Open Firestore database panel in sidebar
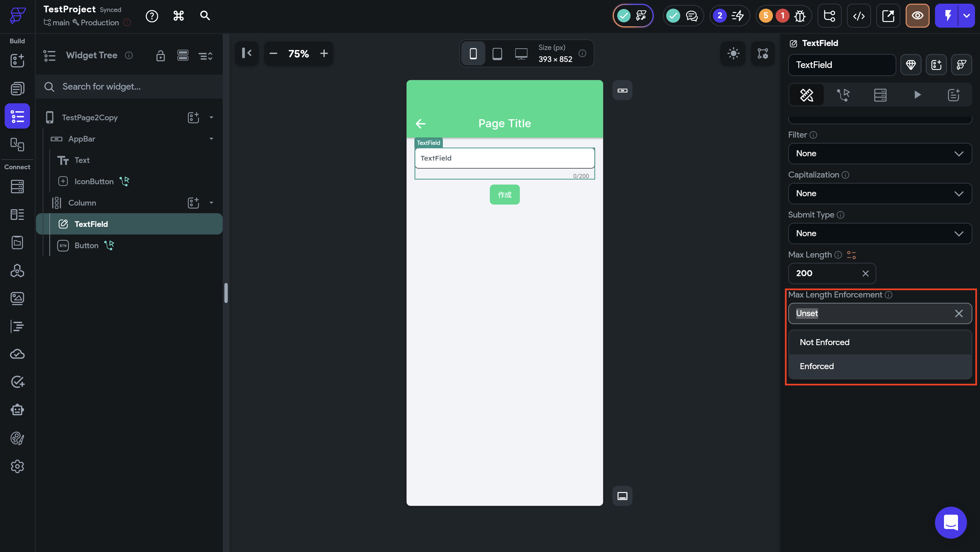Image resolution: width=980 pixels, height=552 pixels. click(x=17, y=187)
